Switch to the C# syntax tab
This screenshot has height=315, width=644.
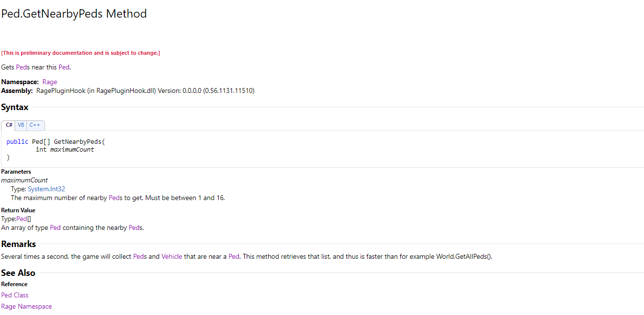tap(9, 125)
